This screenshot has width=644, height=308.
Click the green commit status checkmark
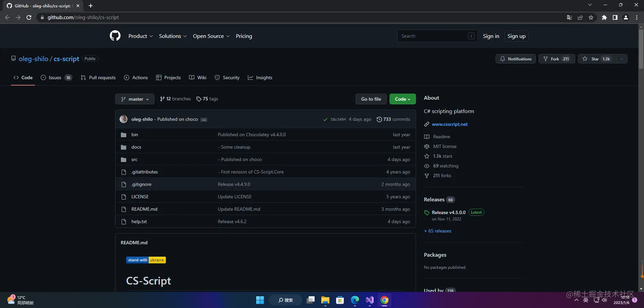pyautogui.click(x=325, y=120)
